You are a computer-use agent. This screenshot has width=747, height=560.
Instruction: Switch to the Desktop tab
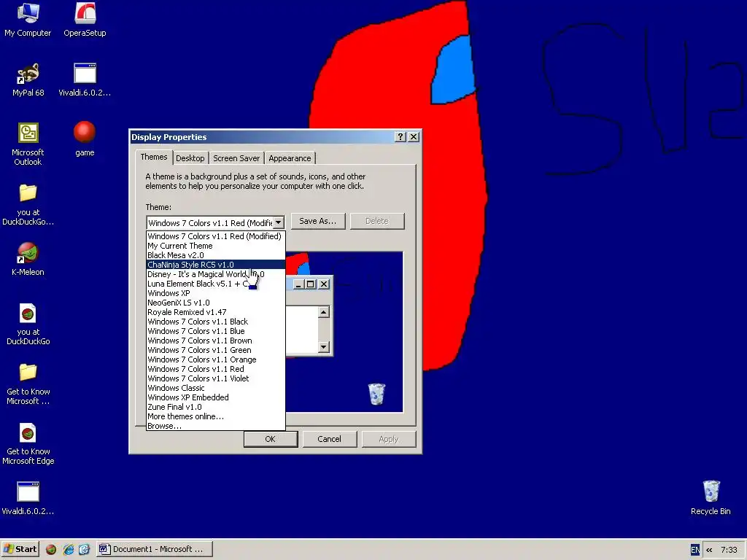point(190,158)
